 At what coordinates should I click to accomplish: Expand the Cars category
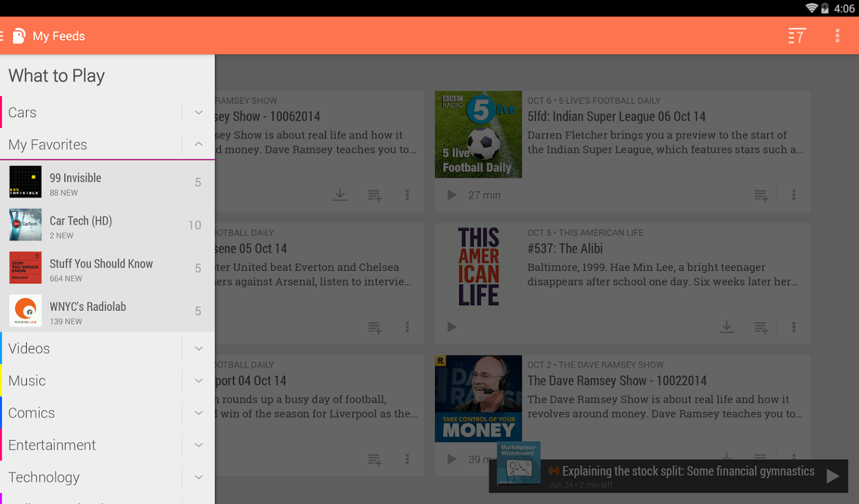198,113
